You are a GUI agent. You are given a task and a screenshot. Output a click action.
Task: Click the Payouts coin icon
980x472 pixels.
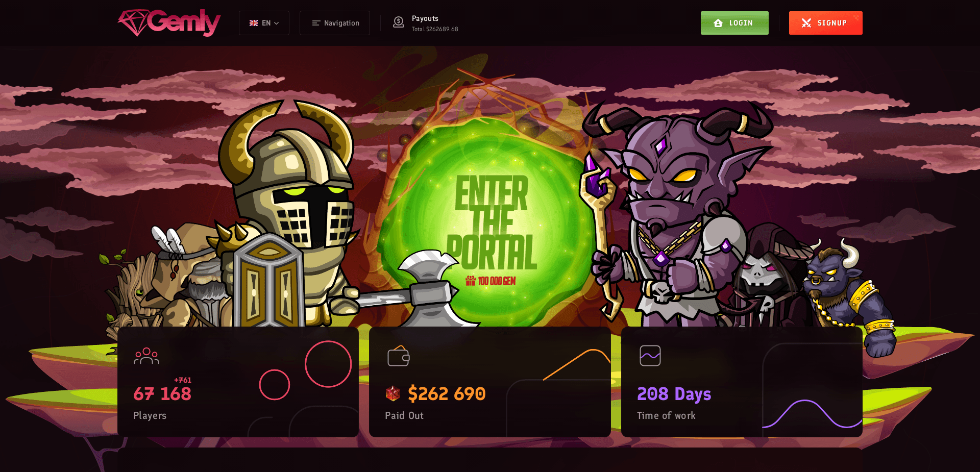coord(399,22)
